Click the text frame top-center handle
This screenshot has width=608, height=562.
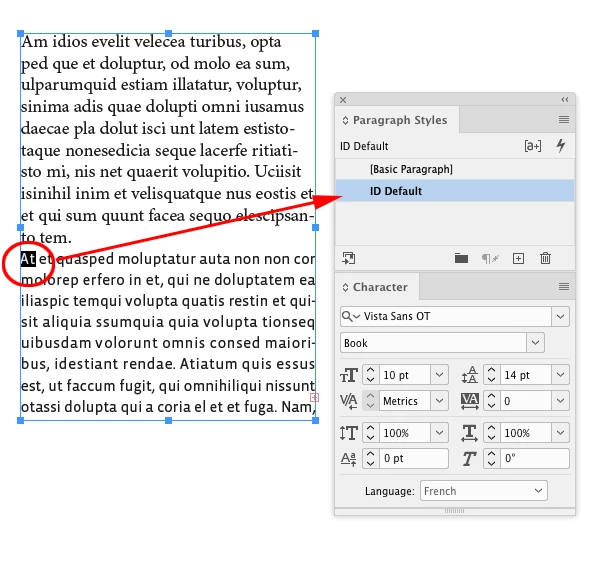(168, 34)
